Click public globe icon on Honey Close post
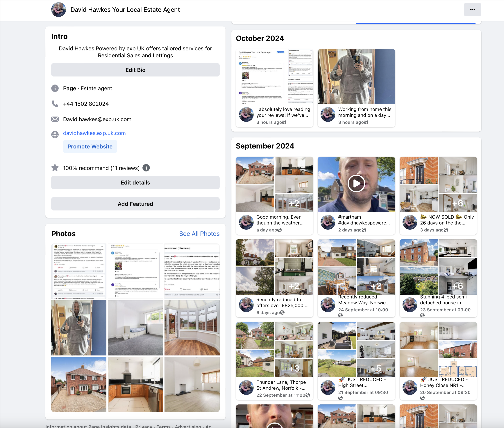504x428 pixels. tap(422, 398)
